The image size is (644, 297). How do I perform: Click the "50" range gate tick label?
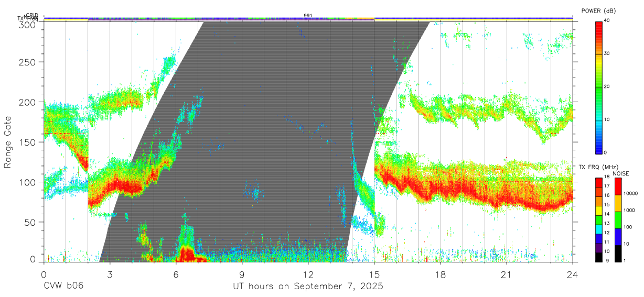pos(30,222)
